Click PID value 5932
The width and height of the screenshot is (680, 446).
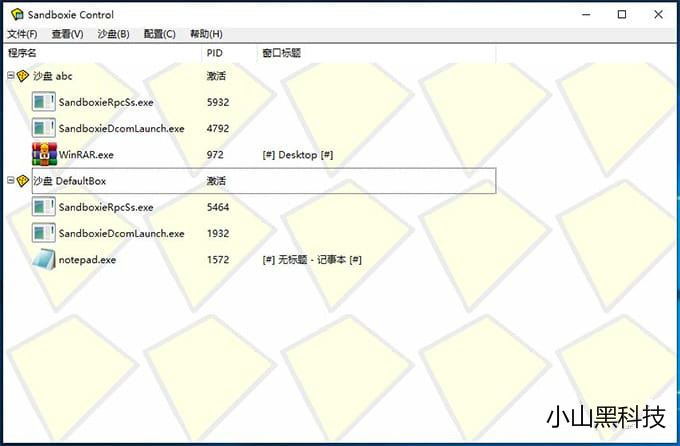(x=218, y=102)
